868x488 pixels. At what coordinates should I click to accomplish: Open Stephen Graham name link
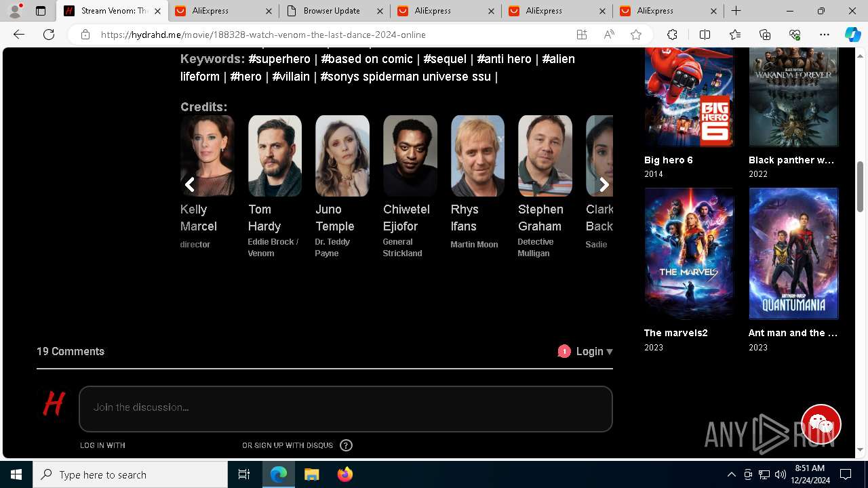[x=540, y=218]
